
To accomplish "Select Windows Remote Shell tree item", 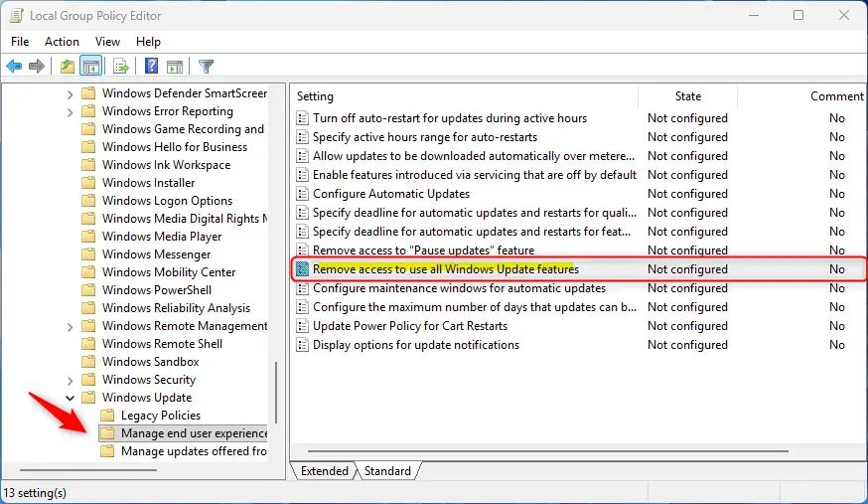I will [162, 344].
